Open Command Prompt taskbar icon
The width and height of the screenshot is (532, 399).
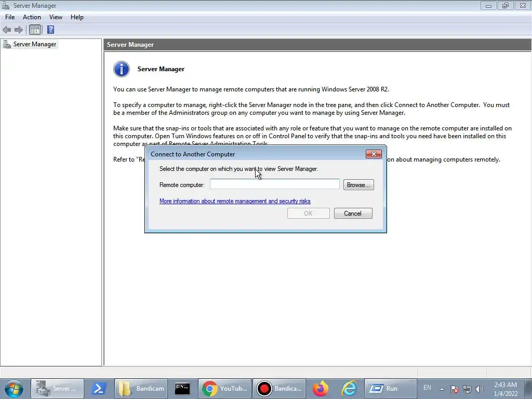point(182,389)
